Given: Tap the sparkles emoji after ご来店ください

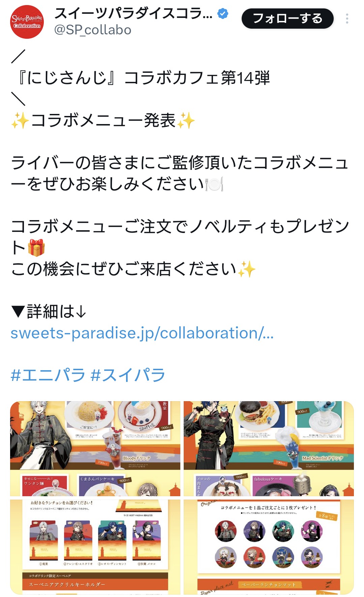Looking at the screenshot, I should 247,269.
